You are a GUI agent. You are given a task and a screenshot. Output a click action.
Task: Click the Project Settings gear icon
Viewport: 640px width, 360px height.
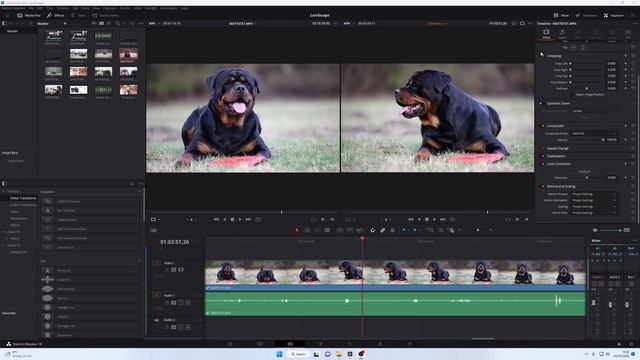(x=631, y=344)
